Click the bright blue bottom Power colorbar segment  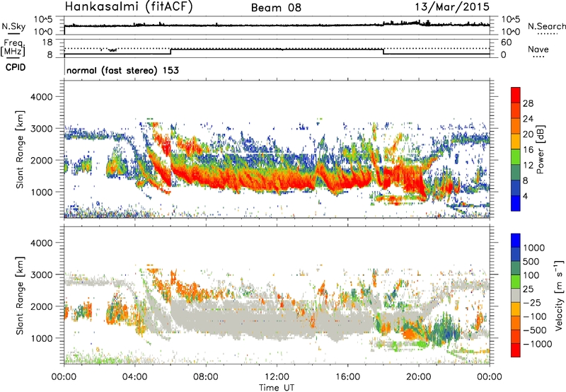click(516, 203)
